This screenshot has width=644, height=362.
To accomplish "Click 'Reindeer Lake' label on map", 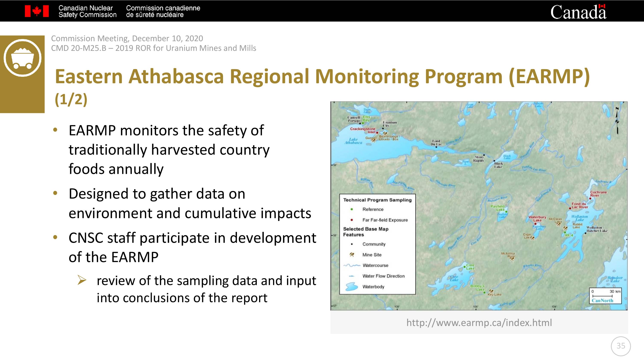I will point(615,279).
